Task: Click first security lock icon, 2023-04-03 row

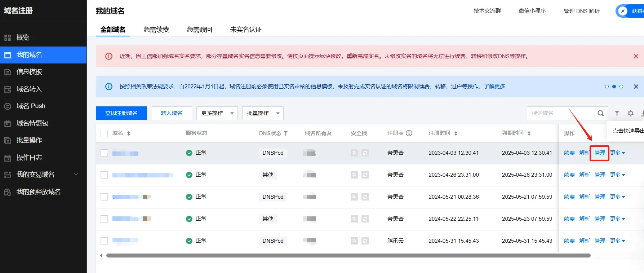Action: click(354, 153)
